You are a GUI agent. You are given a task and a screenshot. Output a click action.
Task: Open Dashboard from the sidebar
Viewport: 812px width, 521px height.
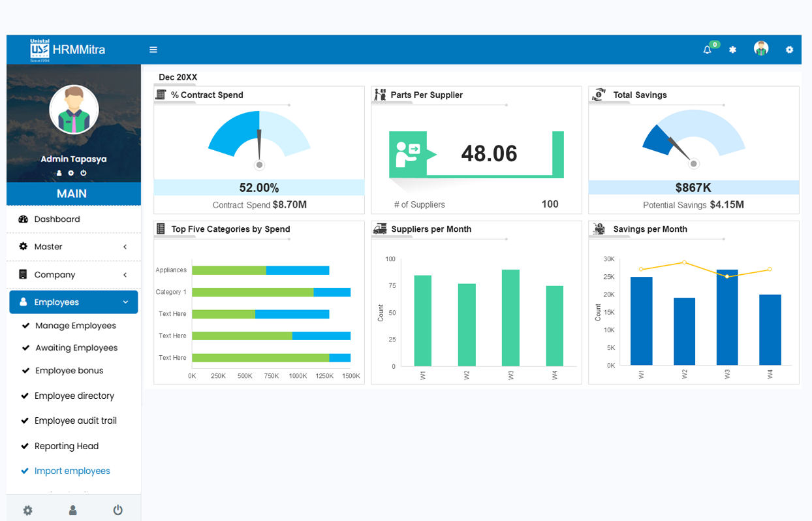[x=57, y=219]
